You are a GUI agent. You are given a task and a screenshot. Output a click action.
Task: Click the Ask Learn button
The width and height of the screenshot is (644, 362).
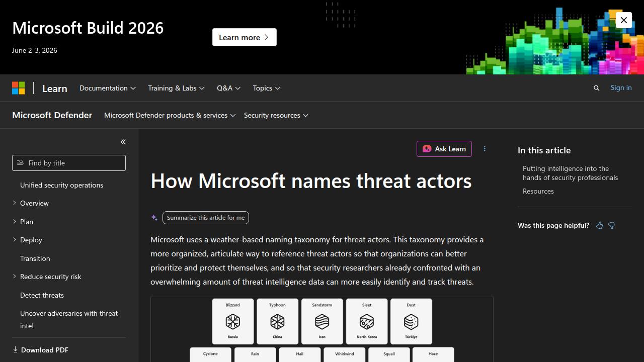pos(444,149)
